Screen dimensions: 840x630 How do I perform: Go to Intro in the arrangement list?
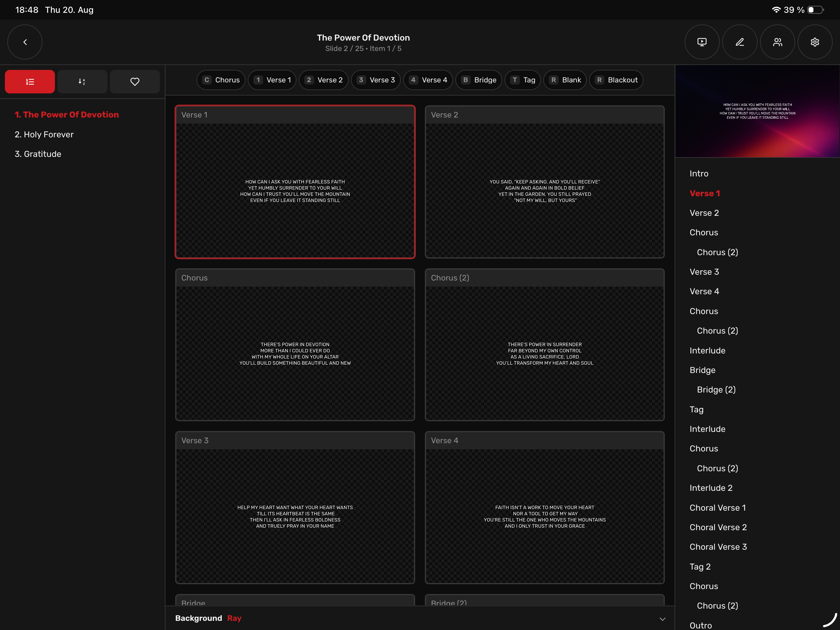point(699,174)
